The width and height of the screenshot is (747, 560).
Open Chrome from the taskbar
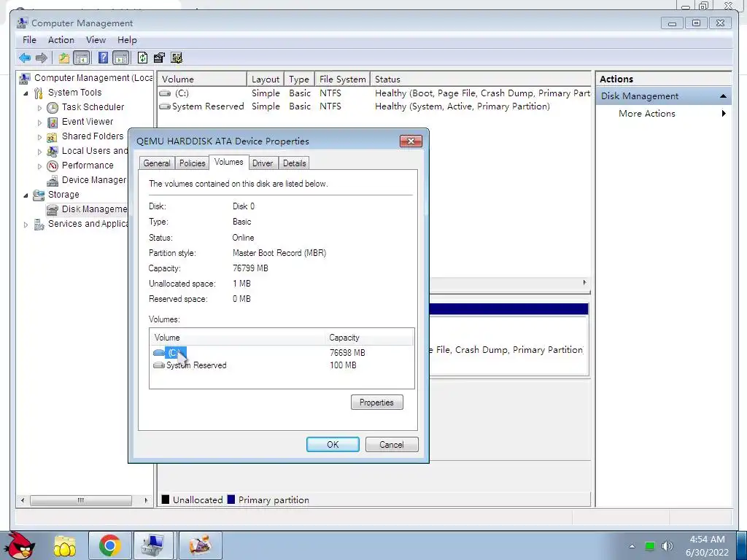tap(109, 545)
